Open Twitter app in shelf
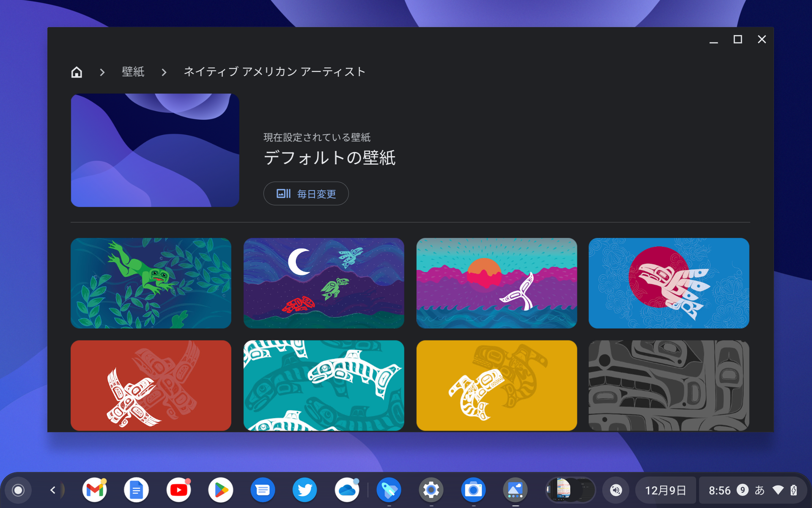 click(x=304, y=490)
